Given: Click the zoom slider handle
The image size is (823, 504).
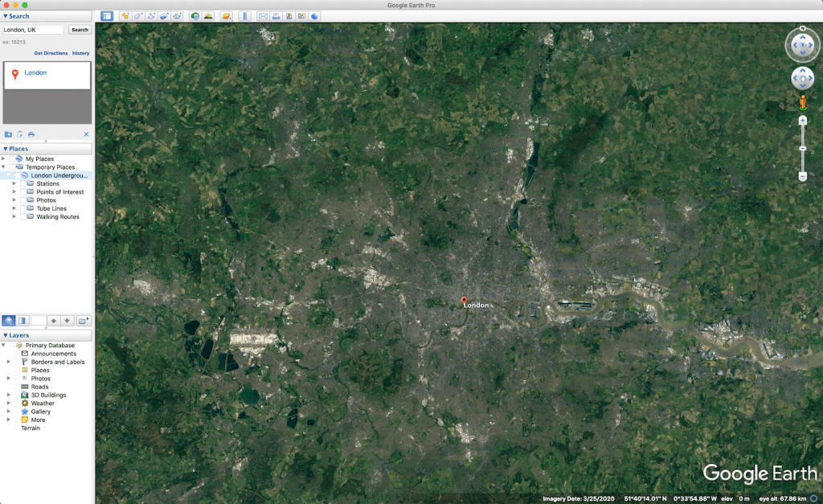Looking at the screenshot, I should 803,149.
